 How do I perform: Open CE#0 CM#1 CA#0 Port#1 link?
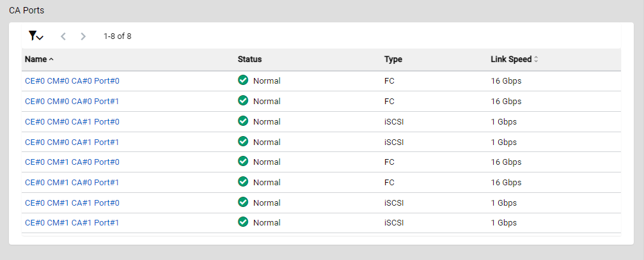72,183
